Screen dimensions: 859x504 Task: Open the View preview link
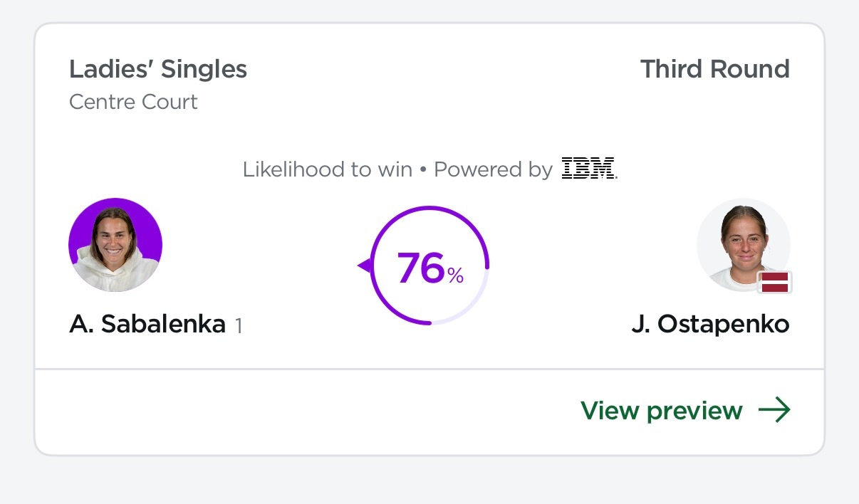pos(685,411)
